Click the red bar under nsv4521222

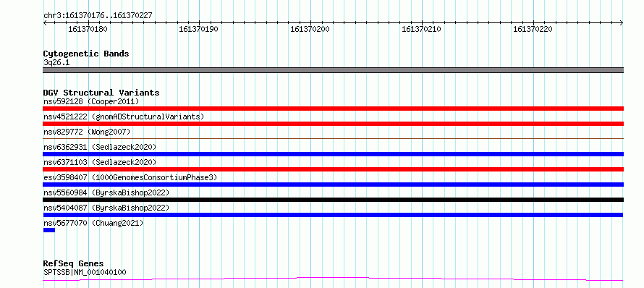coord(333,124)
